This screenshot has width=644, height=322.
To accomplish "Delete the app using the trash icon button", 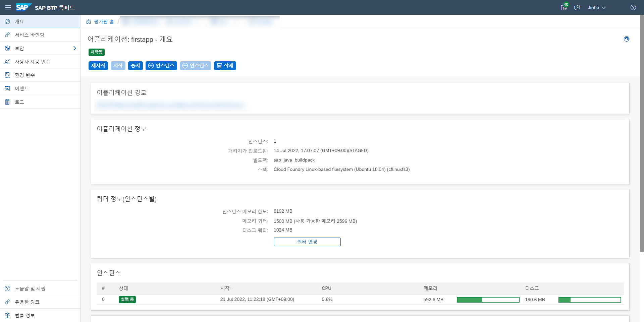I will click(225, 66).
